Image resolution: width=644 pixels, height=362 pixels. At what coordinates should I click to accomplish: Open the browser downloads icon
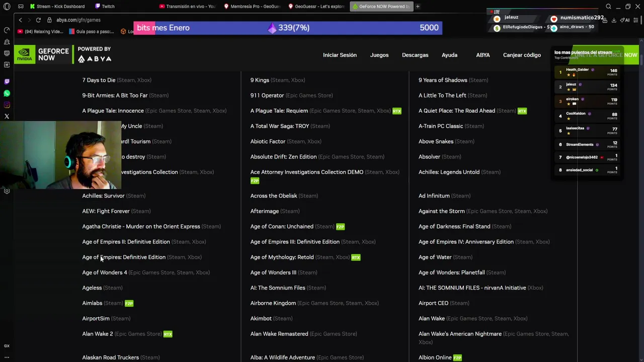[613, 20]
